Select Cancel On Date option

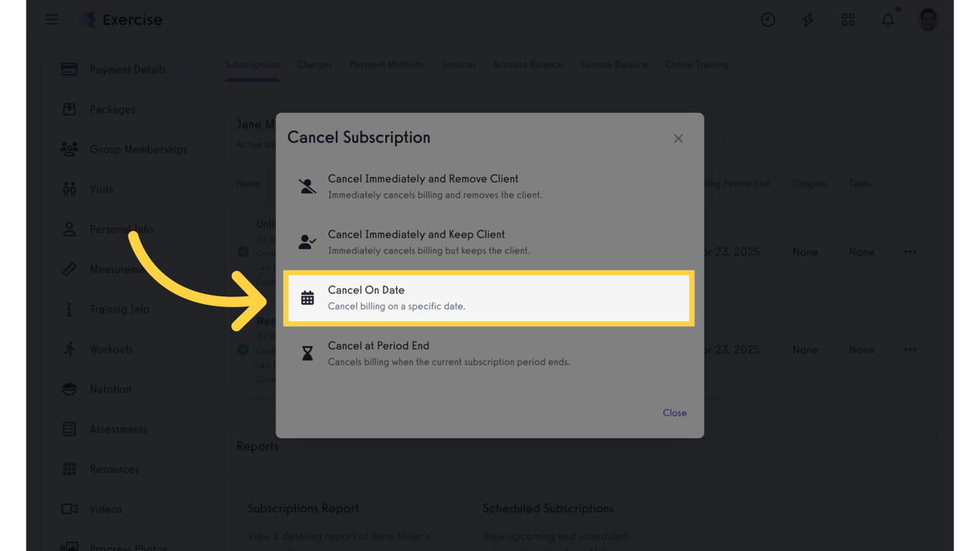488,298
